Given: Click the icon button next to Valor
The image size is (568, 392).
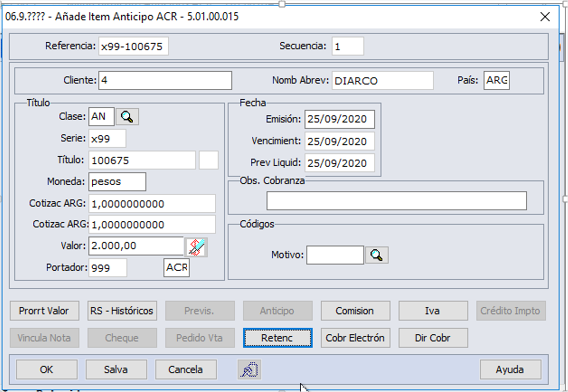Looking at the screenshot, I should [x=196, y=247].
